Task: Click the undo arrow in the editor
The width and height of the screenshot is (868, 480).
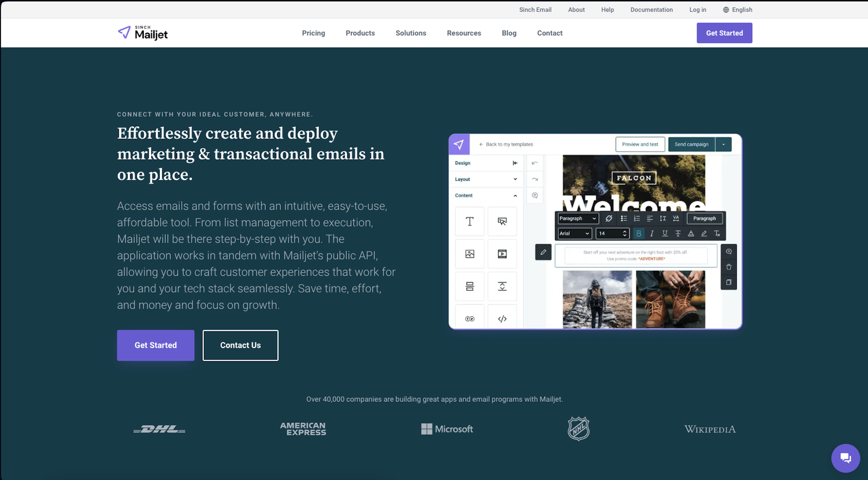Action: tap(535, 163)
